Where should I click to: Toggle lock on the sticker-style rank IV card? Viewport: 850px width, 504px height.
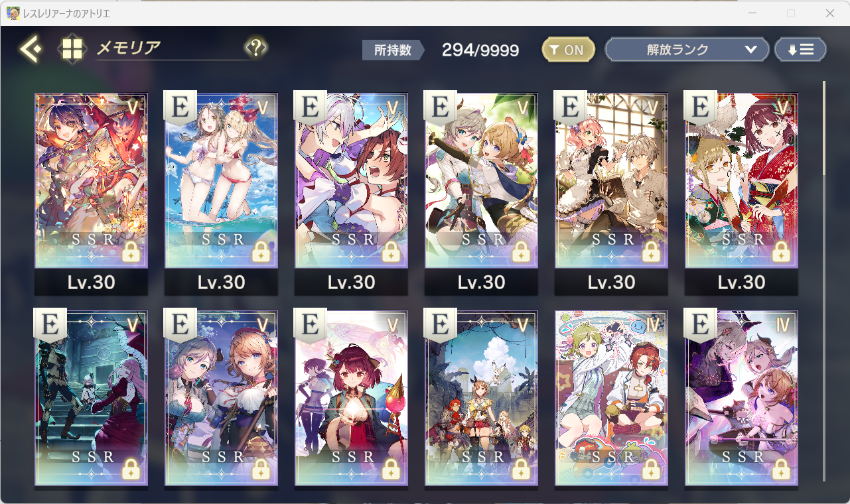(x=652, y=469)
